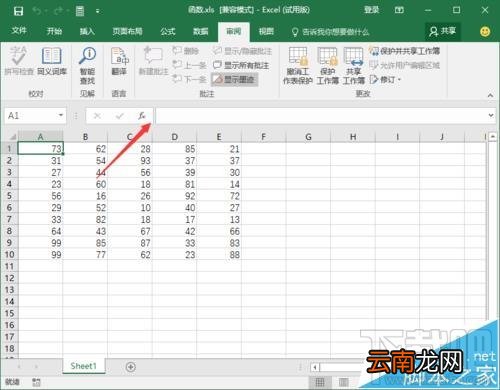Click 删除 to delete the comment
Image resolution: width=500 pixels, height=390 pixels.
coord(186,51)
